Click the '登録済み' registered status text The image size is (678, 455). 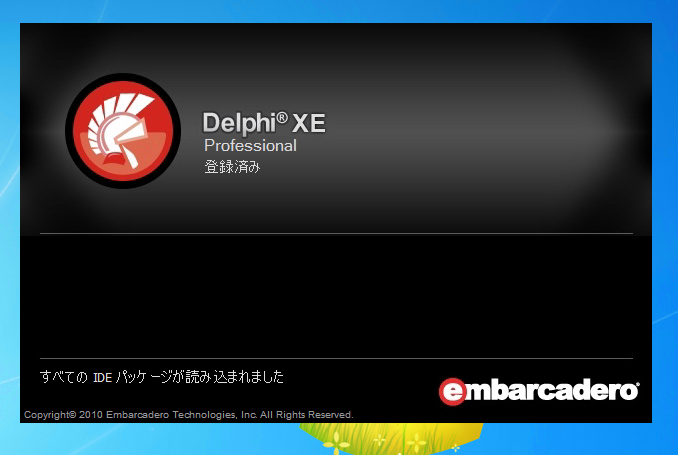click(x=232, y=167)
